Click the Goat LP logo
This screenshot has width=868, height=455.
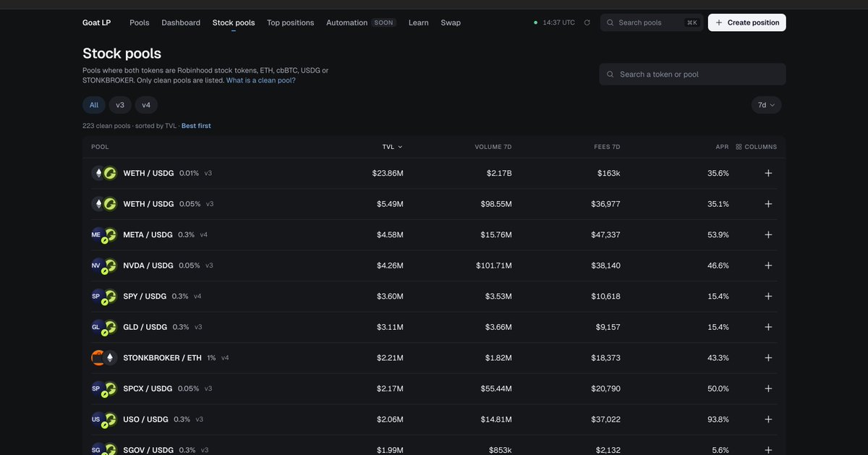point(97,22)
